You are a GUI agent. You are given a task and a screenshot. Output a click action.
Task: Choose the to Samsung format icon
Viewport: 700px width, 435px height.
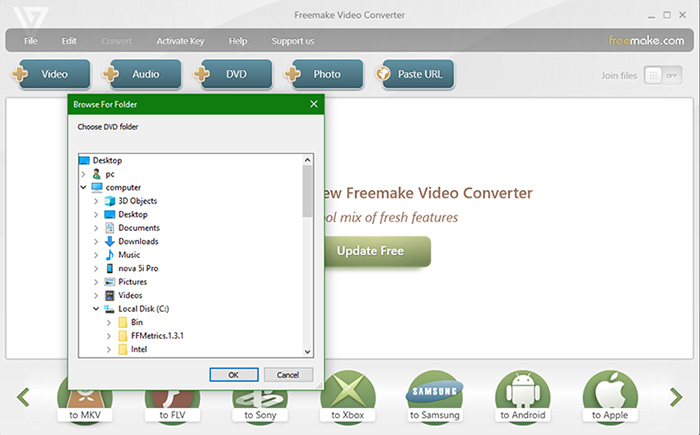pyautogui.click(x=435, y=397)
